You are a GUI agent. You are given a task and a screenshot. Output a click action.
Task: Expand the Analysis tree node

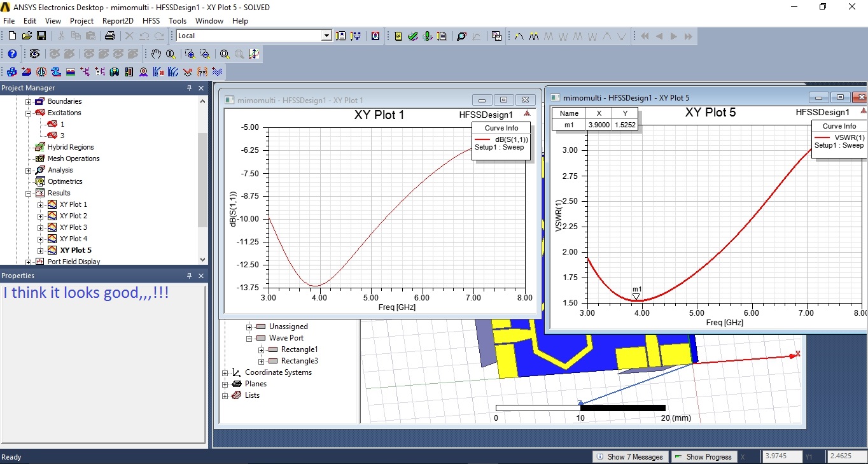[x=28, y=170]
